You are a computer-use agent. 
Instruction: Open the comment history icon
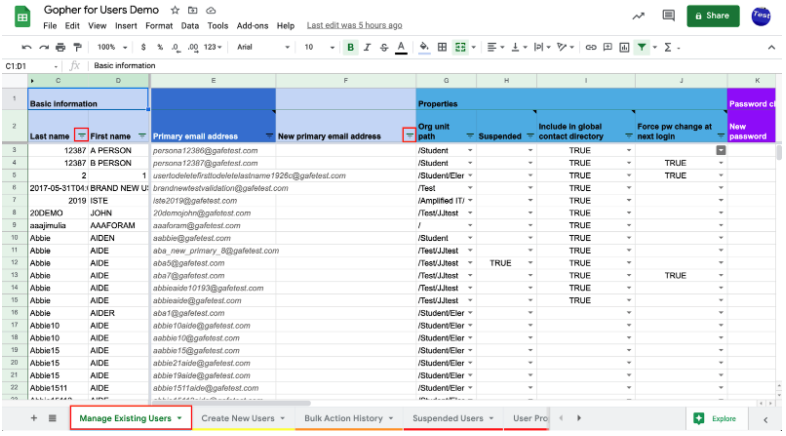tap(668, 16)
